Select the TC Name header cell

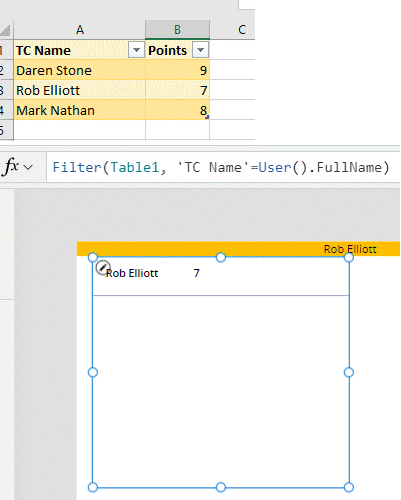coord(79,50)
